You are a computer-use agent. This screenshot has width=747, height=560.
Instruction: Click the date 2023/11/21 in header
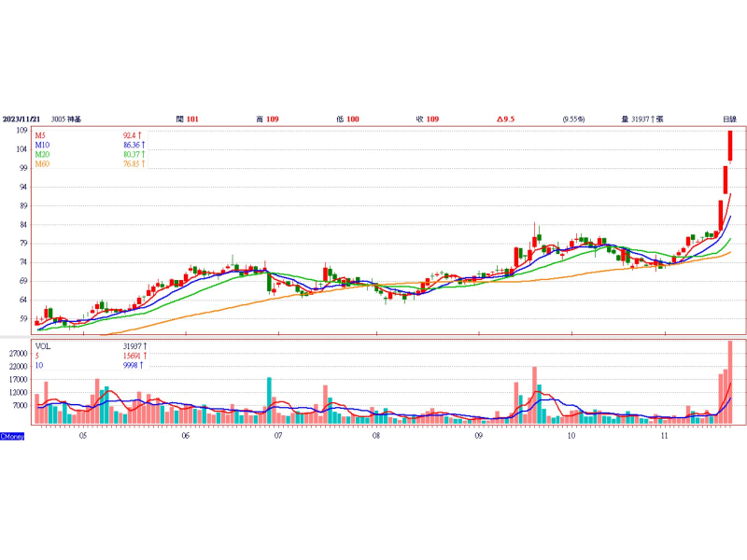click(21, 119)
